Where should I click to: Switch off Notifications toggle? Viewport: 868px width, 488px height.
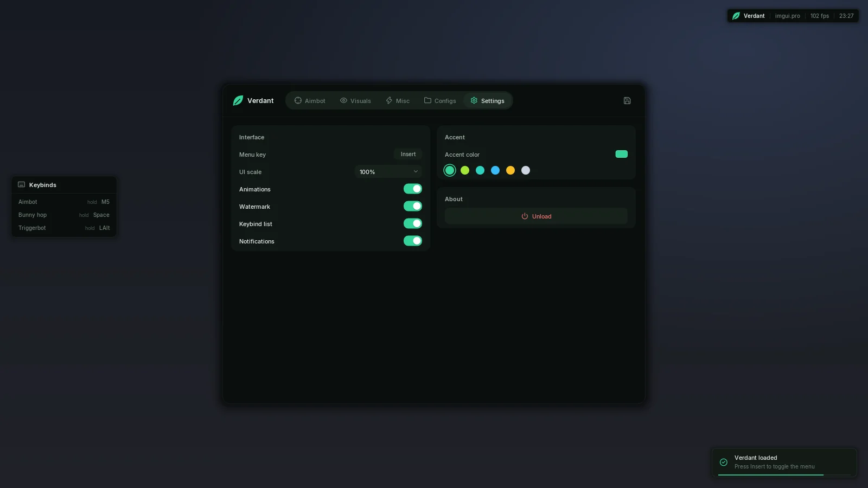tap(413, 241)
